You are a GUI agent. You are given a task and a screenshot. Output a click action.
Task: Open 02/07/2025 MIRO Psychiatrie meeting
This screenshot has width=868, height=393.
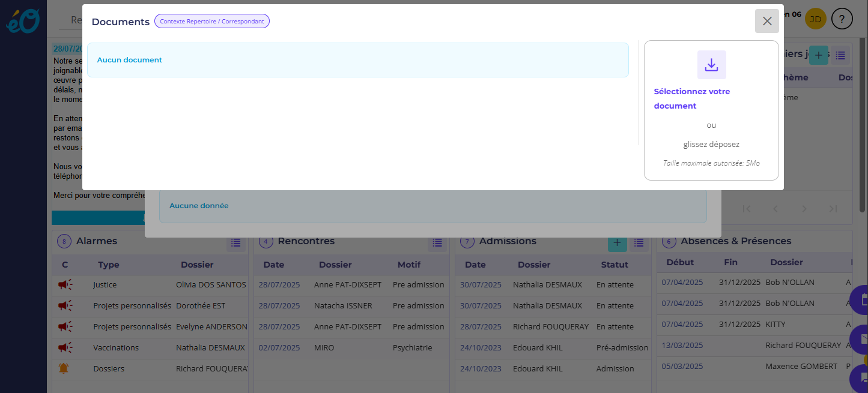click(279, 347)
